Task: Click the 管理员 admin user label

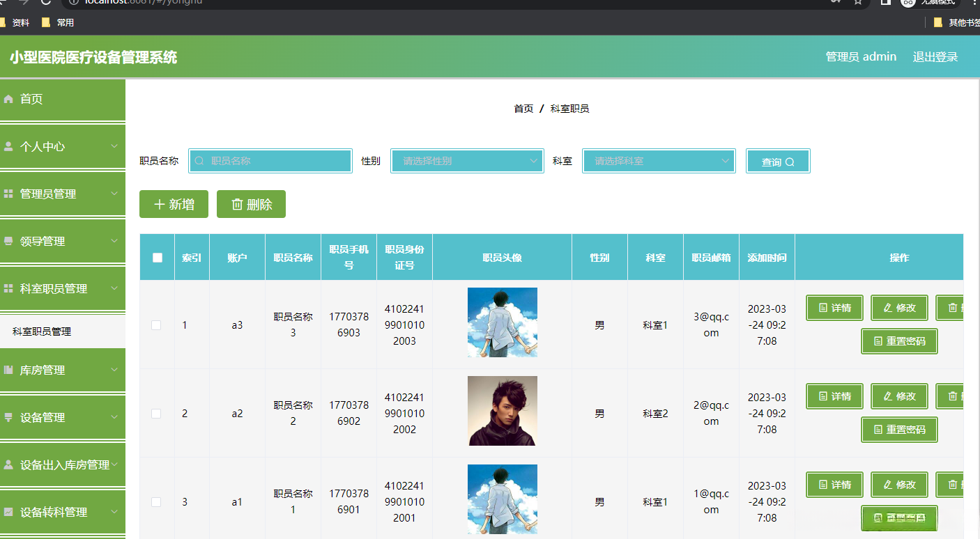Action: (x=861, y=57)
